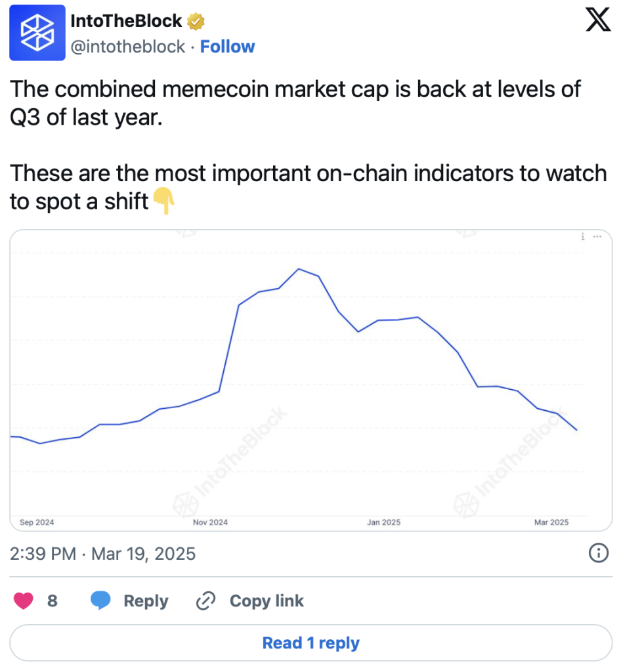
Task: Follow the intotheblock account
Action: [x=228, y=47]
